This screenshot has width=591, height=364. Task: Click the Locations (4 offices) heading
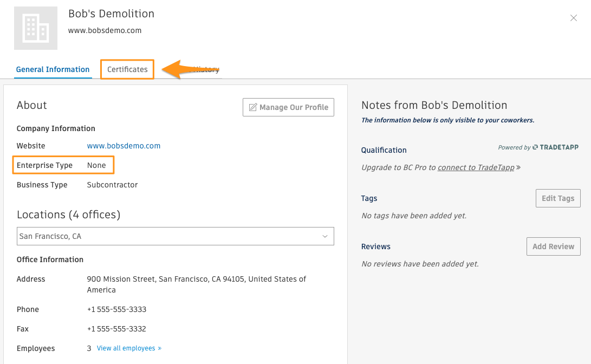[x=69, y=215]
